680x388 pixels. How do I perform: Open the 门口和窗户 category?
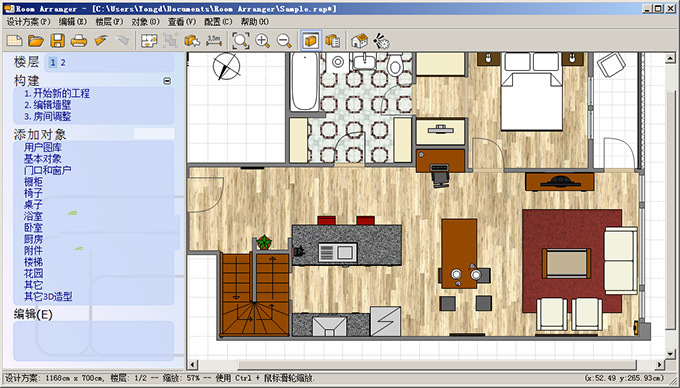click(47, 170)
